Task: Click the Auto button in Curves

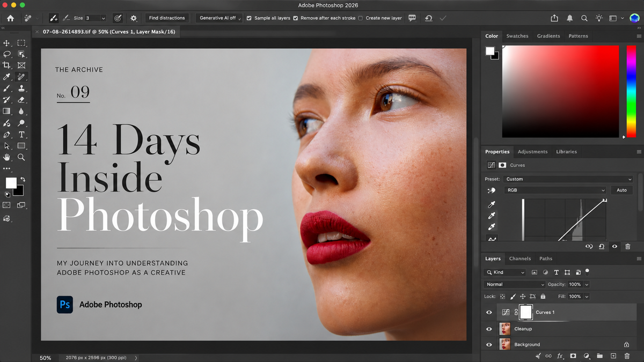Action: coord(621,190)
